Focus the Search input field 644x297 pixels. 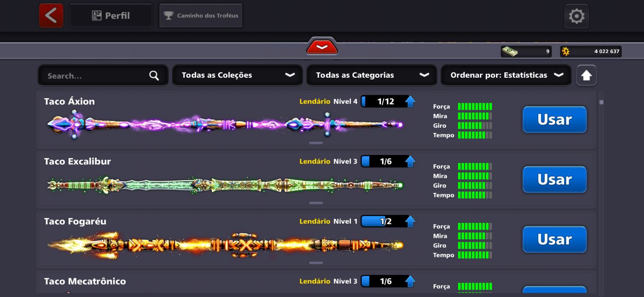tap(103, 75)
